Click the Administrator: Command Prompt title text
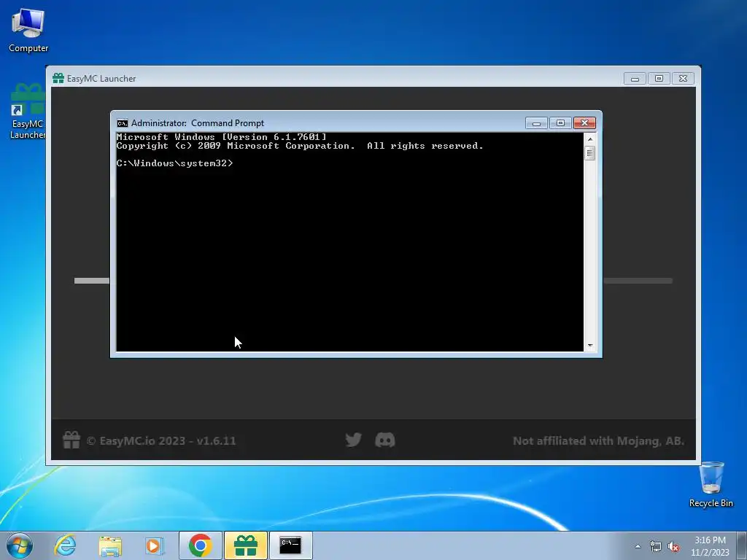747x560 pixels. click(x=197, y=123)
